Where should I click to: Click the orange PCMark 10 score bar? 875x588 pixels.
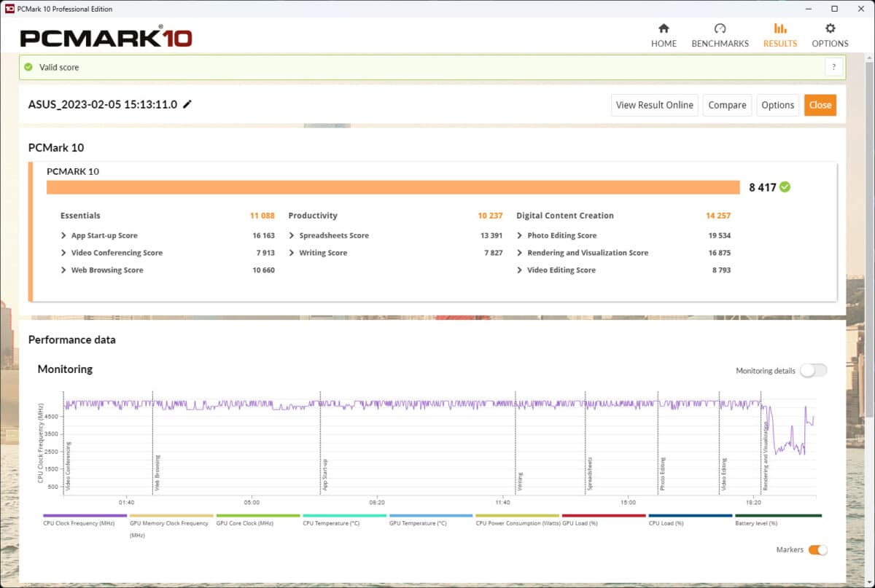393,188
